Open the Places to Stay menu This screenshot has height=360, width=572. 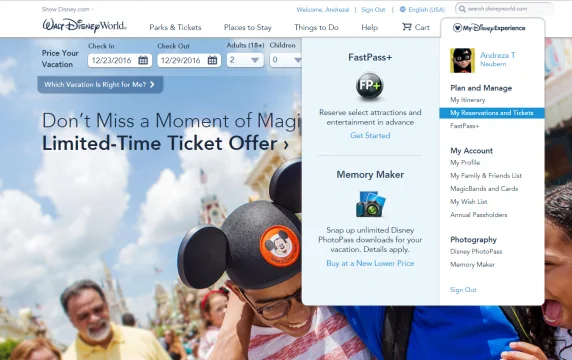tap(248, 27)
